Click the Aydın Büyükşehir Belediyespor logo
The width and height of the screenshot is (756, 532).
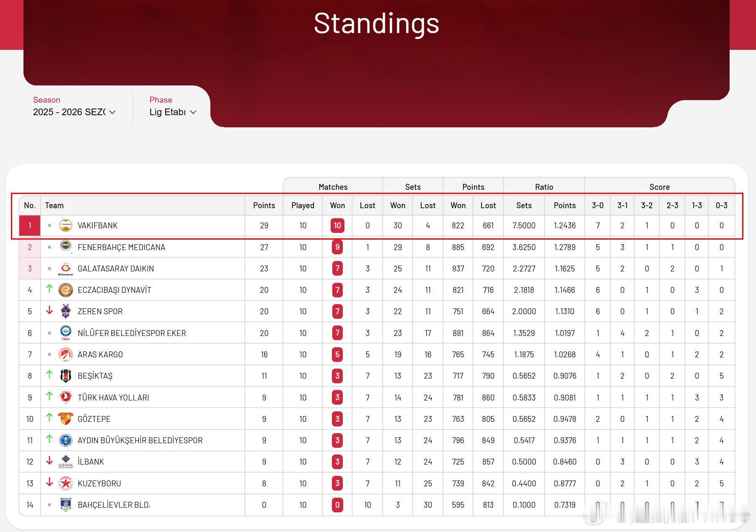(x=66, y=440)
